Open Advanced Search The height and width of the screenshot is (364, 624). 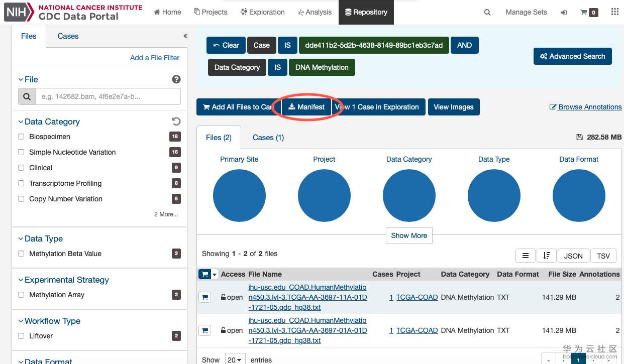(573, 56)
